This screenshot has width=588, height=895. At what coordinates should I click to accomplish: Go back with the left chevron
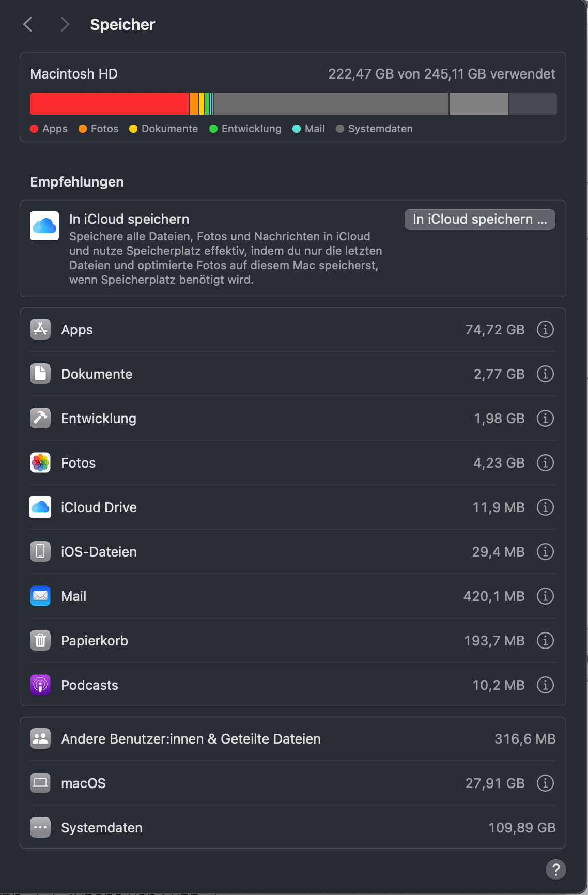tap(28, 24)
